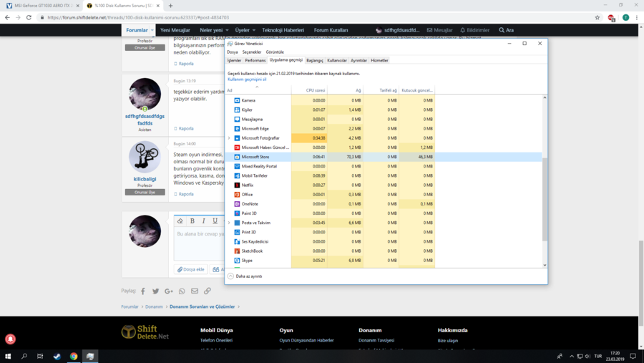The image size is (644, 363).
Task: Open Chrome from the taskbar
Action: (74, 357)
